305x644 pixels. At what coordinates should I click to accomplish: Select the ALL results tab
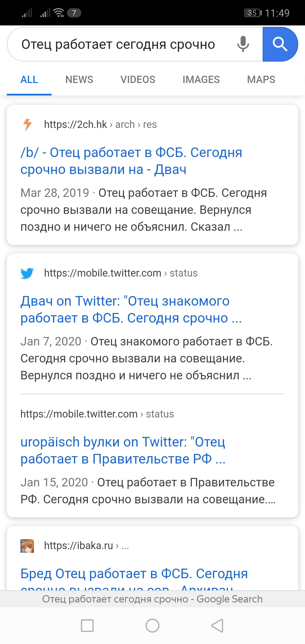point(29,80)
